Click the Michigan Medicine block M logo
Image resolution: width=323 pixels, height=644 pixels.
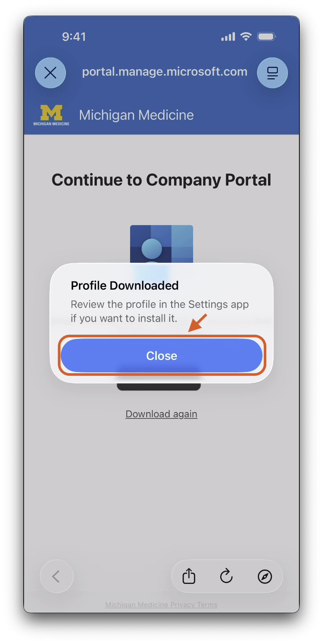pos(51,115)
